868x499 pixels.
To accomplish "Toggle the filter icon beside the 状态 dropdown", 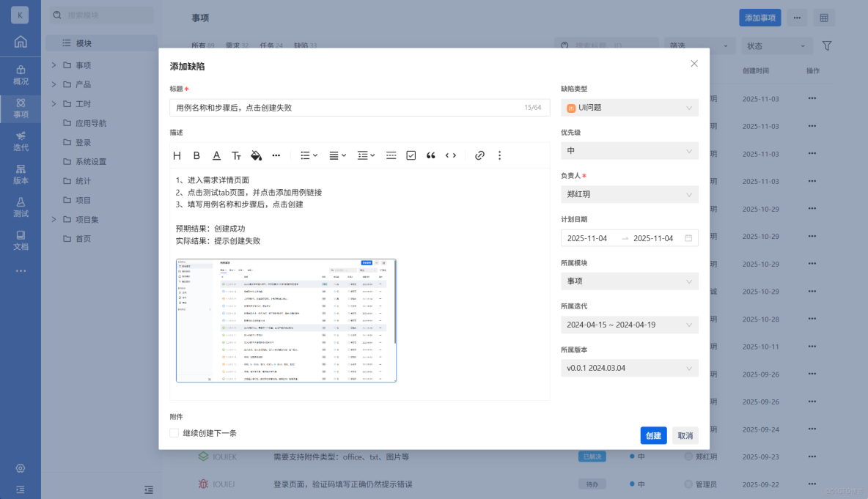I will [x=826, y=45].
